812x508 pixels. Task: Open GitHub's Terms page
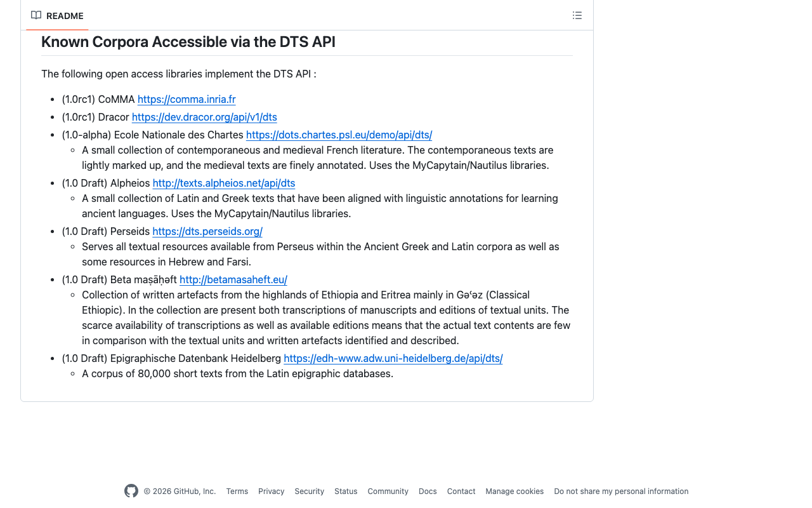237,491
